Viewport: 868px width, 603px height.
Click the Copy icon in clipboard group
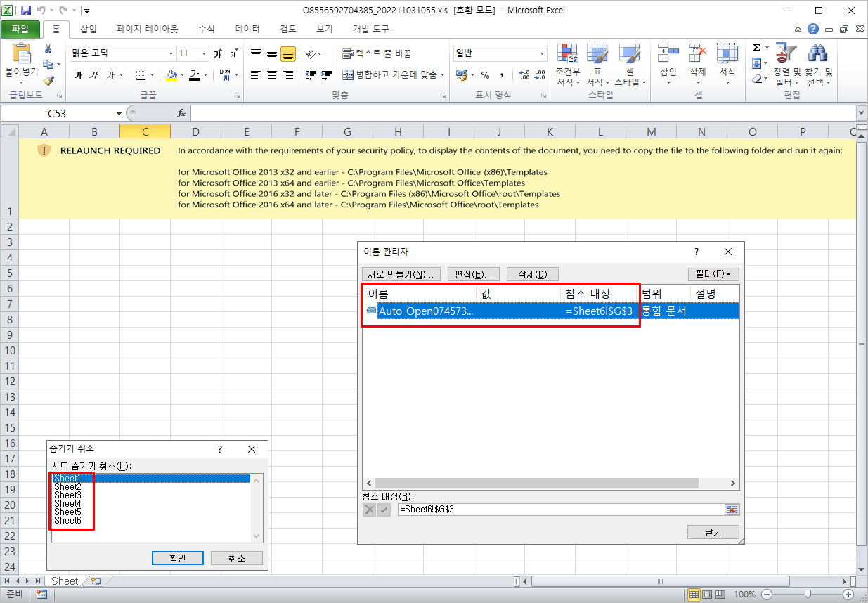(47, 65)
